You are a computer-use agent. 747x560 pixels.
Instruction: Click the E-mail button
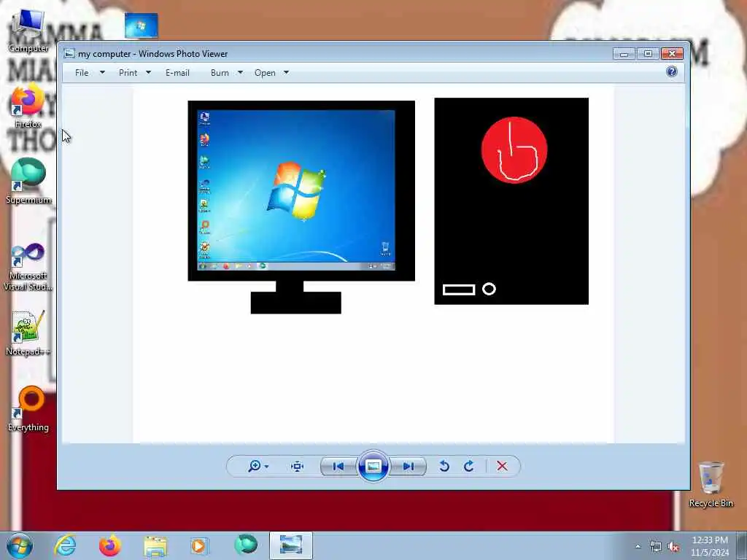177,73
